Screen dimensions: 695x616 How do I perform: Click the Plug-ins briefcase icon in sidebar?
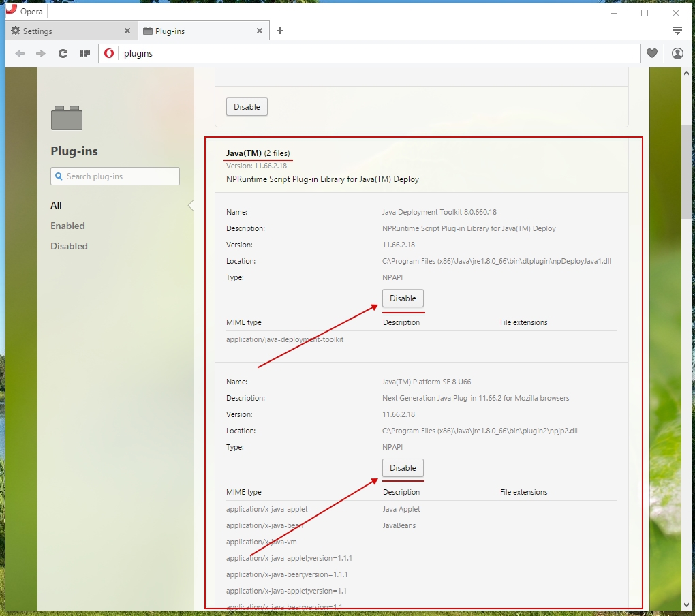[67, 118]
